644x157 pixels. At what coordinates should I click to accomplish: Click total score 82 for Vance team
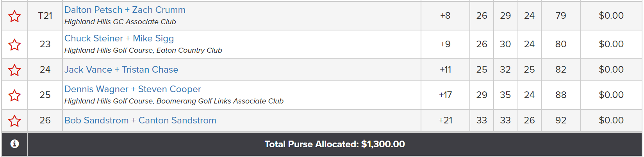[x=561, y=70]
